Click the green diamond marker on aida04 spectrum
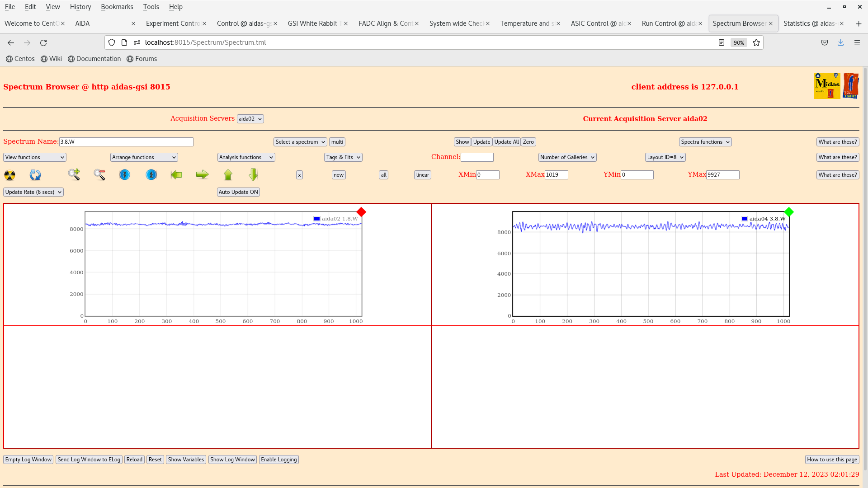 789,211
